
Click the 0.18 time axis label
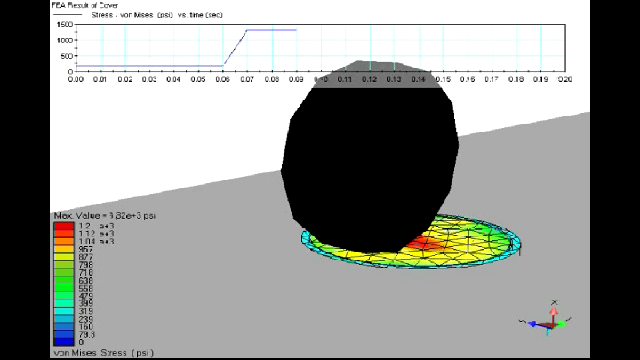click(516, 79)
